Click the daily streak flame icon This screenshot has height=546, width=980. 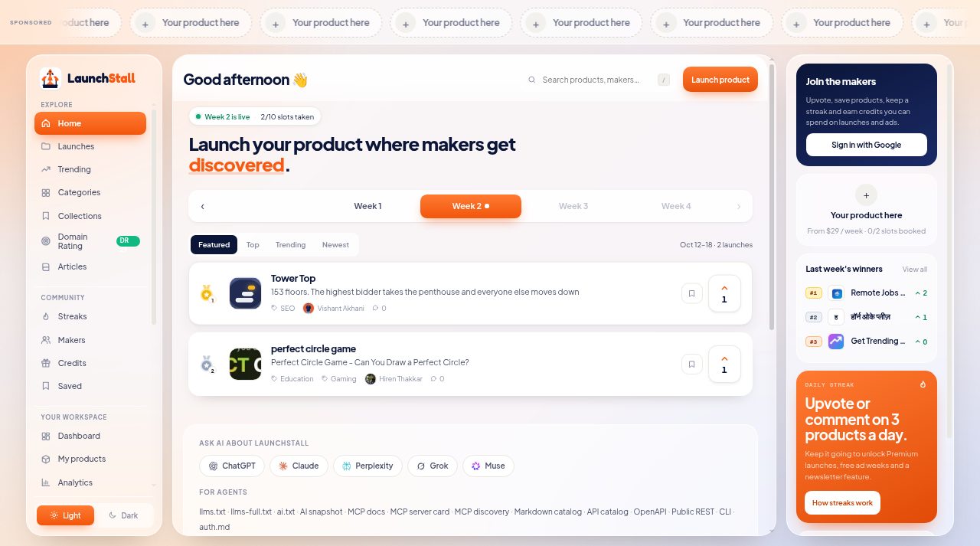[923, 384]
